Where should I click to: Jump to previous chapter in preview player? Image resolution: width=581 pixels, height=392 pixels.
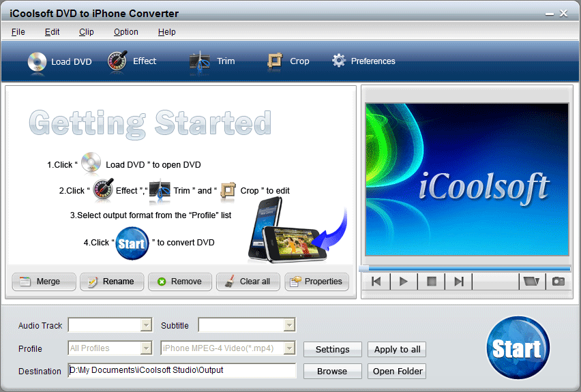(376, 282)
